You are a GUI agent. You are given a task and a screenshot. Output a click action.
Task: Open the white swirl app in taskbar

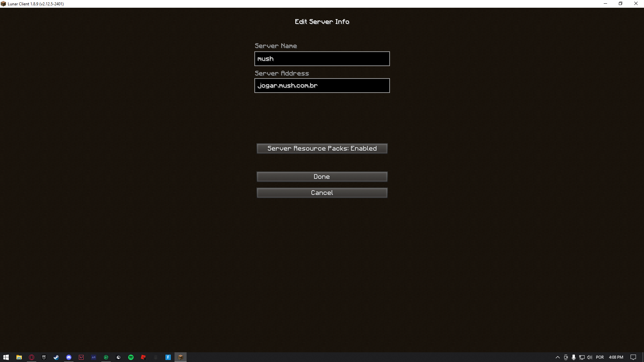[x=118, y=357]
